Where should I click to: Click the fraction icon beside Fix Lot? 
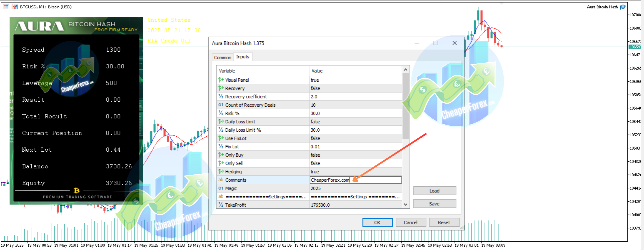pyautogui.click(x=221, y=147)
